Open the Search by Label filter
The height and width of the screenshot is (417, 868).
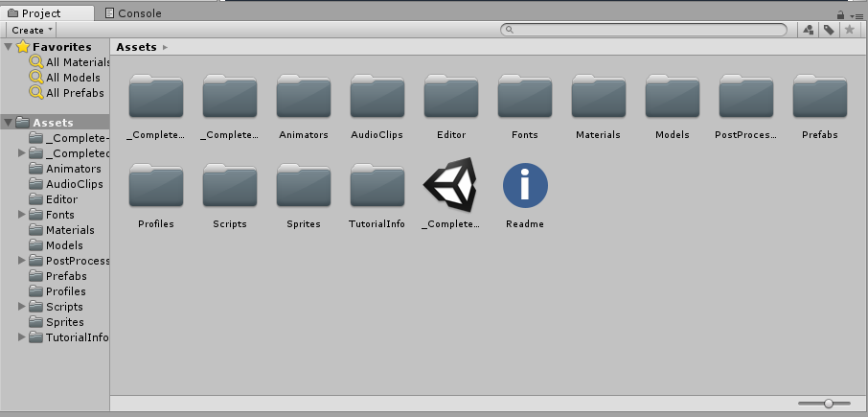[829, 30]
